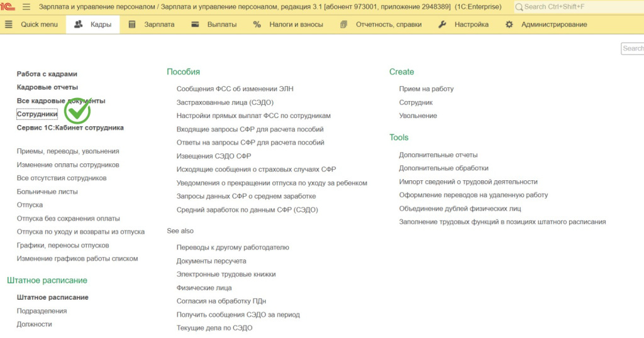The height and width of the screenshot is (338, 644).
Task: Click the percent icon beside Налоги и взносы
Action: [257, 25]
